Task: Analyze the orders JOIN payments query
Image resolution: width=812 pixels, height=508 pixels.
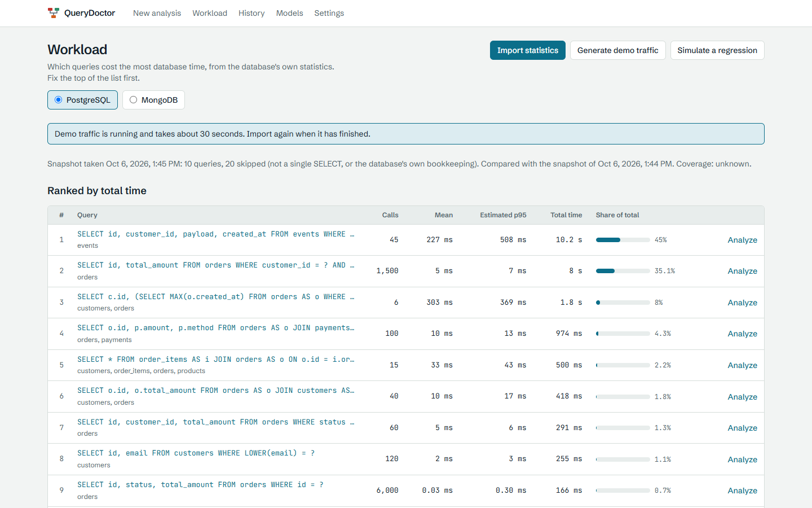Action: (742, 334)
